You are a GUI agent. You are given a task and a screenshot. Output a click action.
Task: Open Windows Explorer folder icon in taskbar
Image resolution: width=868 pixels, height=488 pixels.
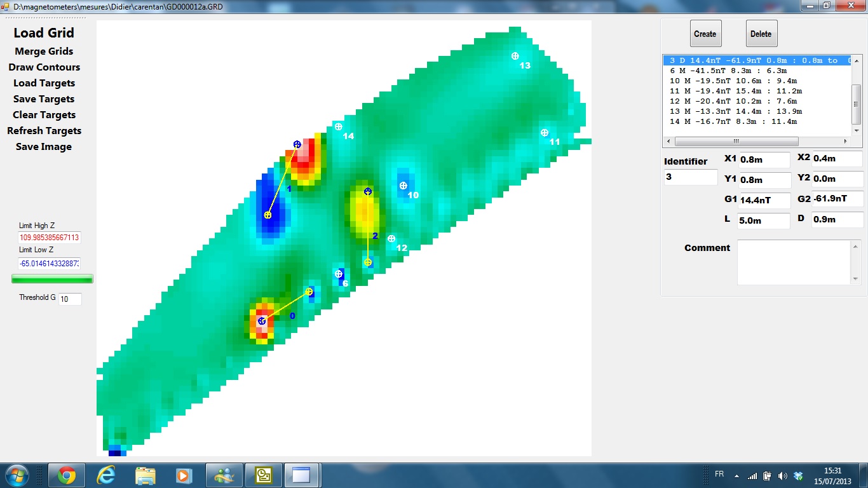(145, 475)
